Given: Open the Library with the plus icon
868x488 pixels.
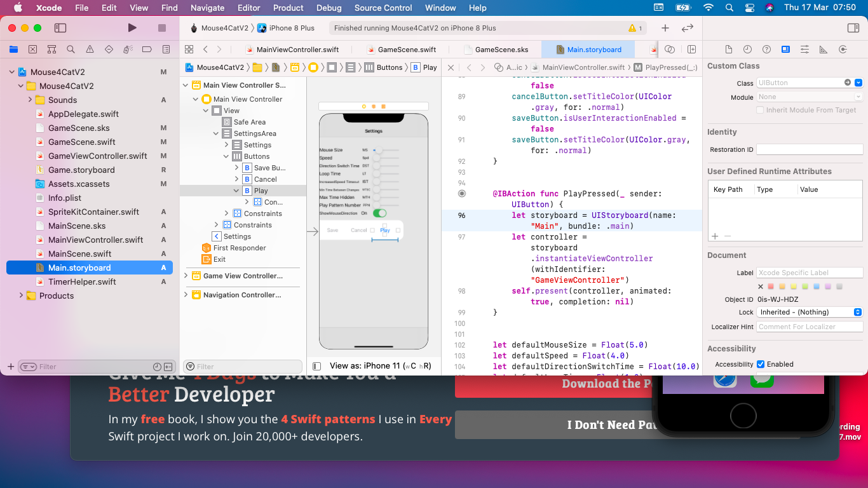Looking at the screenshot, I should (665, 28).
